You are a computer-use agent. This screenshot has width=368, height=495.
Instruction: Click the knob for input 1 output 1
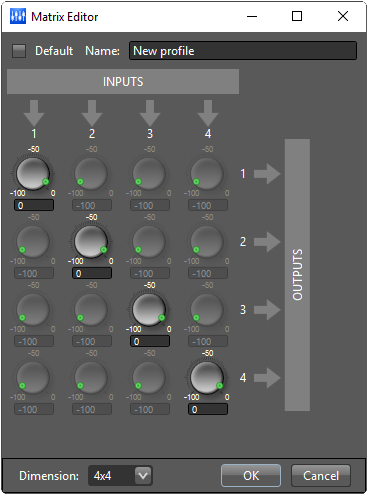33,174
